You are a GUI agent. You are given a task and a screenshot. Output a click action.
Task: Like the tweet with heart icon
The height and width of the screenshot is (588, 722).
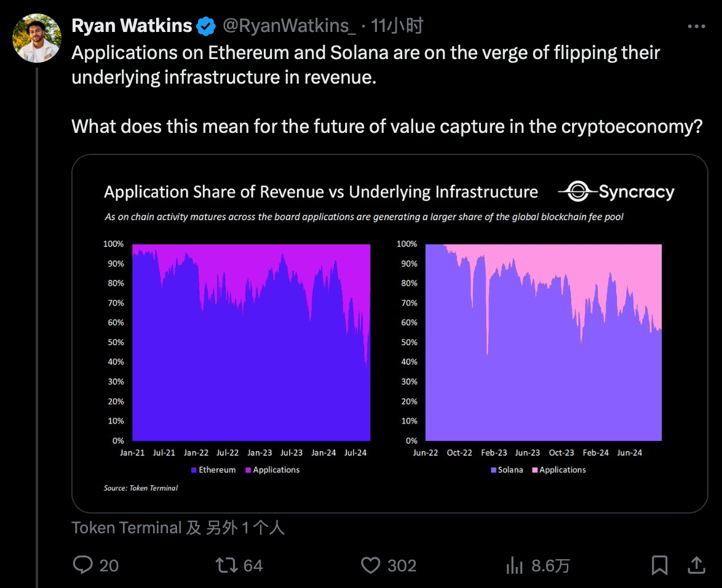(x=370, y=565)
